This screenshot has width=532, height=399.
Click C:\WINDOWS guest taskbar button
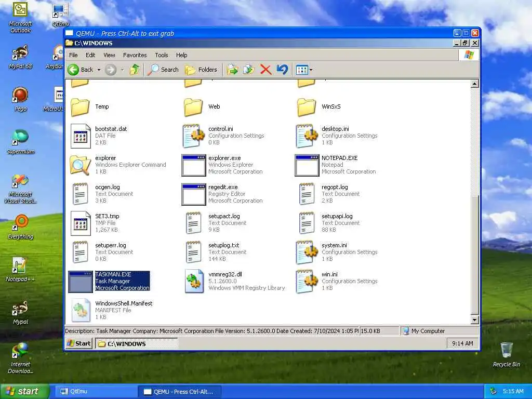[136, 344]
